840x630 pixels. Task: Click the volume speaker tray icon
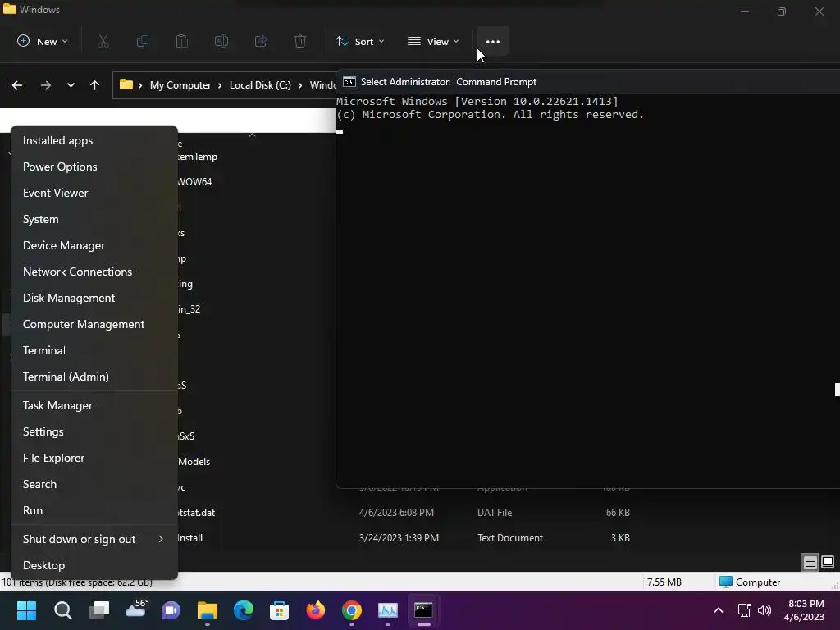pos(765,610)
